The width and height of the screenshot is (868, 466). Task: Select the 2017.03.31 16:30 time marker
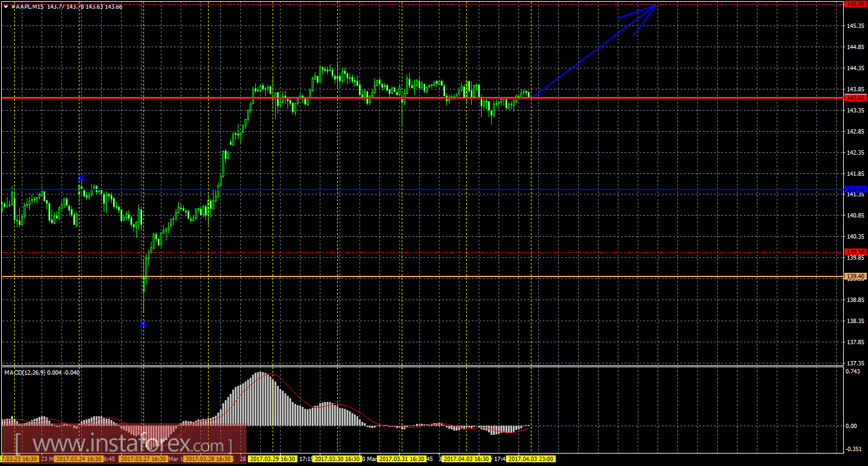[x=402, y=459]
